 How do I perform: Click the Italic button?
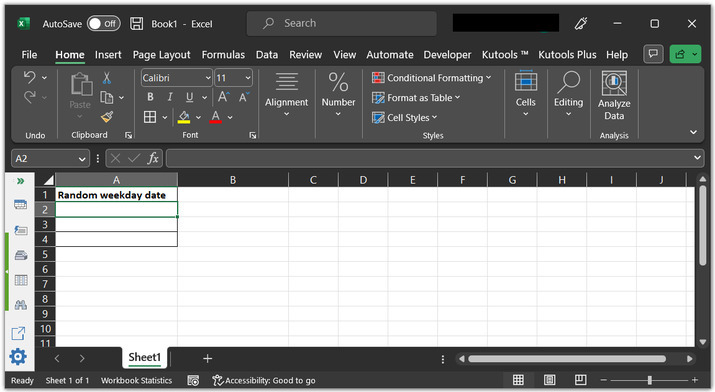[170, 97]
